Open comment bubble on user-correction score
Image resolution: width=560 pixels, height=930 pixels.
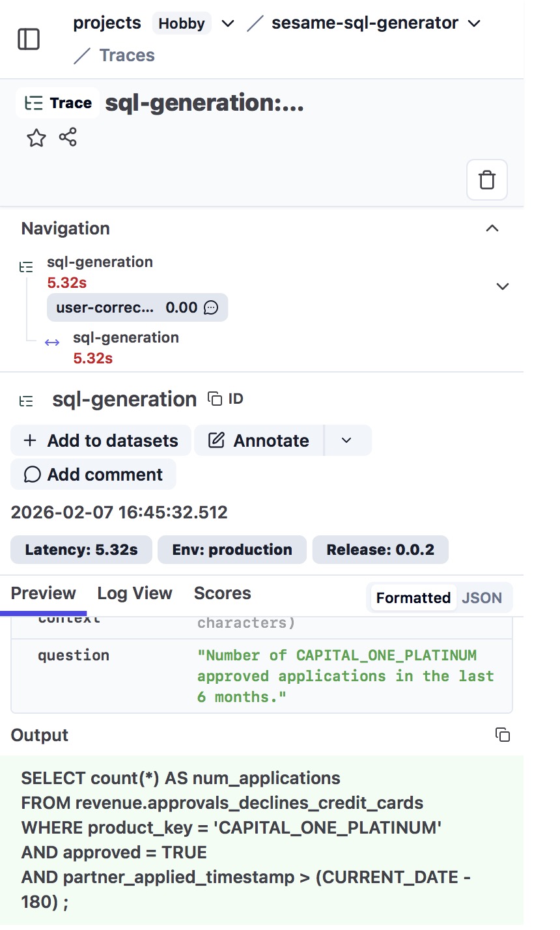(211, 307)
